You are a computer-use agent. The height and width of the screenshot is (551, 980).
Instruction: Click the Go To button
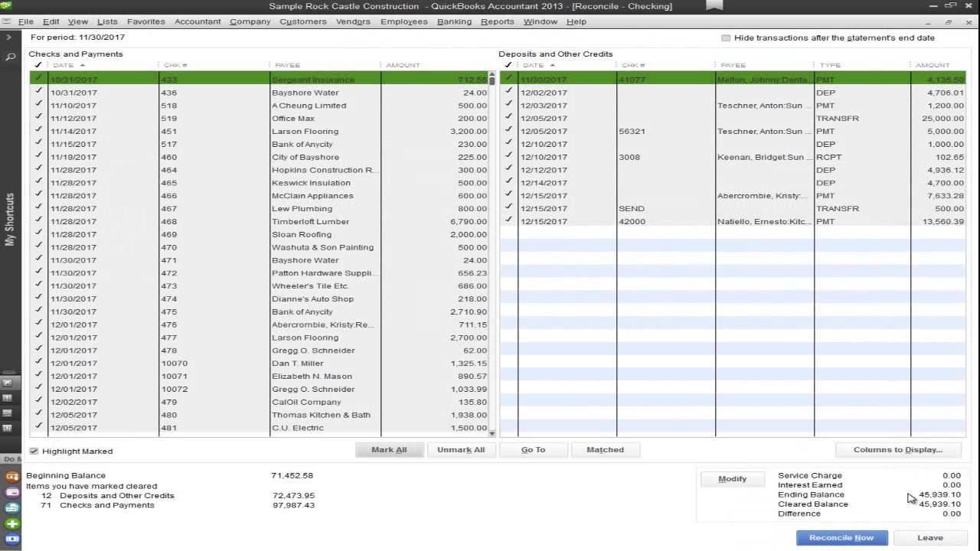533,450
